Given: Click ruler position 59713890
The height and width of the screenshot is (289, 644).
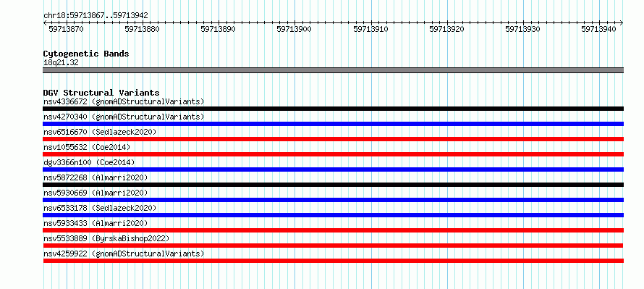Looking at the screenshot, I should pos(218,29).
